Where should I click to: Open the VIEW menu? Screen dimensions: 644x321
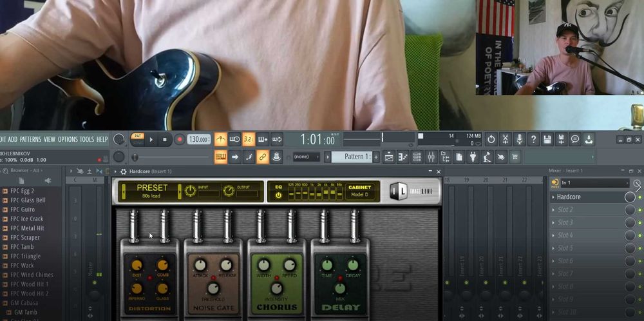(x=50, y=139)
